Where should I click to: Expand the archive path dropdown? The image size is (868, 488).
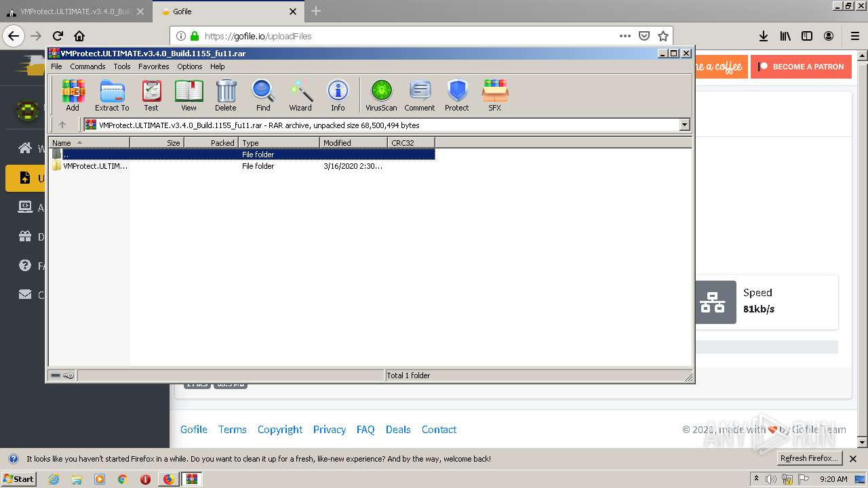(x=684, y=125)
